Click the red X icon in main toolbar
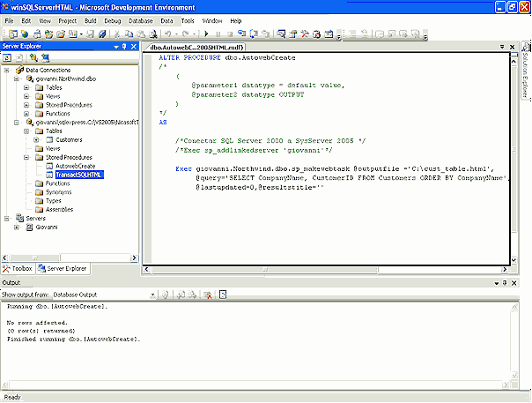532x403 pixels. 316,34
